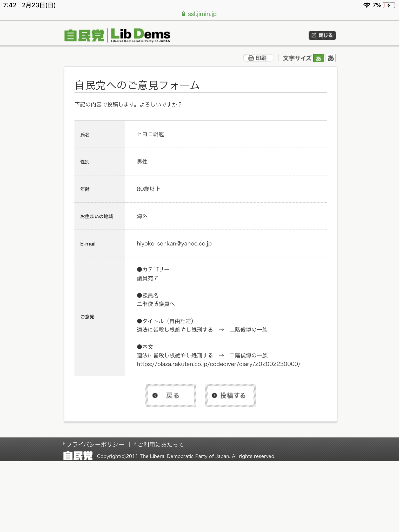The height and width of the screenshot is (532, 399).
Task: Select the small font size あ button
Action: (318, 58)
